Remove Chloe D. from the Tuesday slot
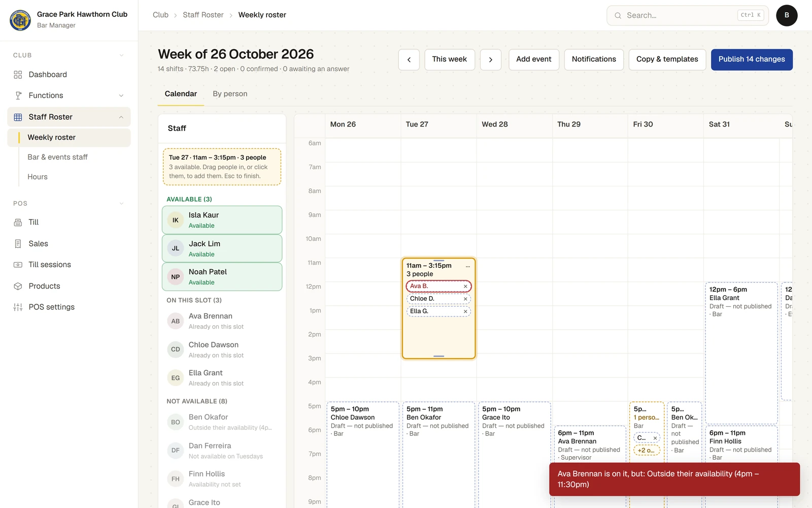 [x=465, y=299]
